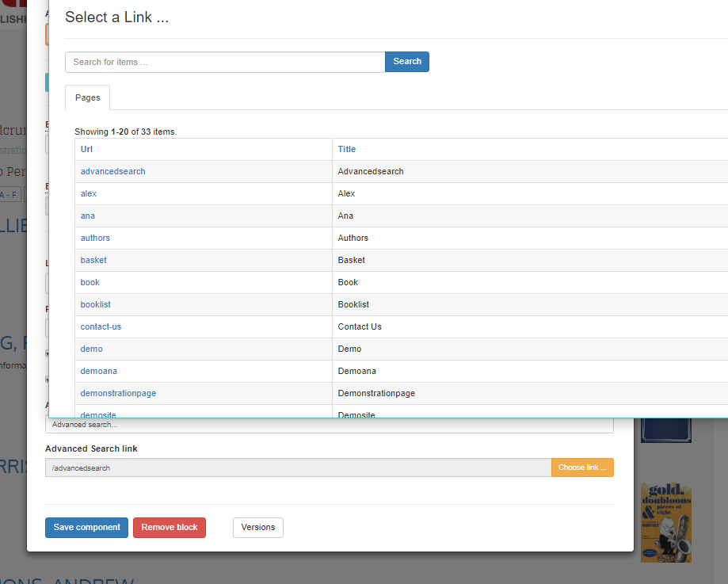Choose the book url link
728x584 pixels.
tap(90, 282)
